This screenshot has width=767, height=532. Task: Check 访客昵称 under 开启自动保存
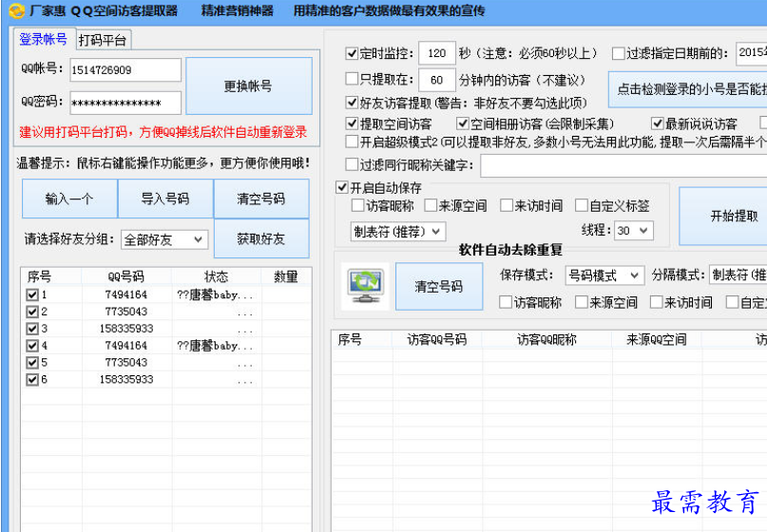[x=357, y=205]
